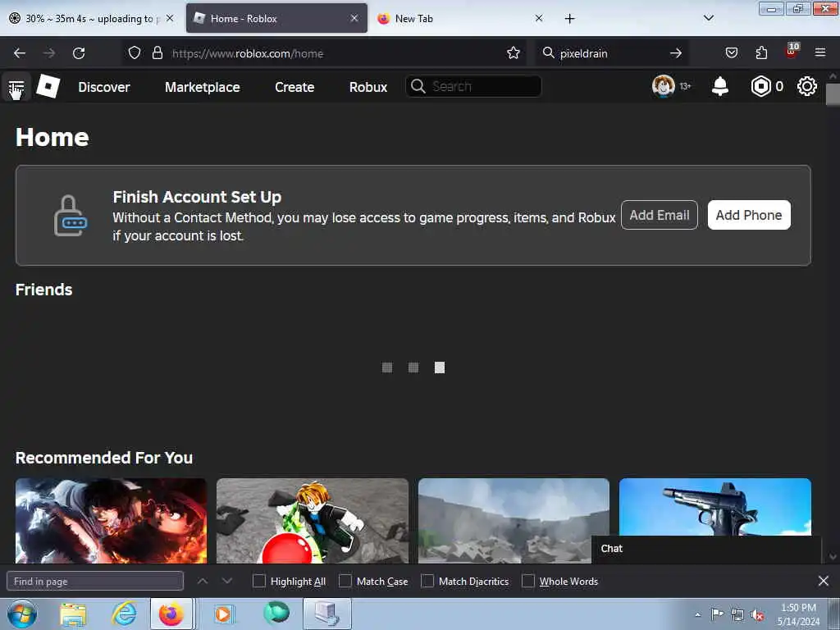Click the Friends heading link

pyautogui.click(x=44, y=290)
